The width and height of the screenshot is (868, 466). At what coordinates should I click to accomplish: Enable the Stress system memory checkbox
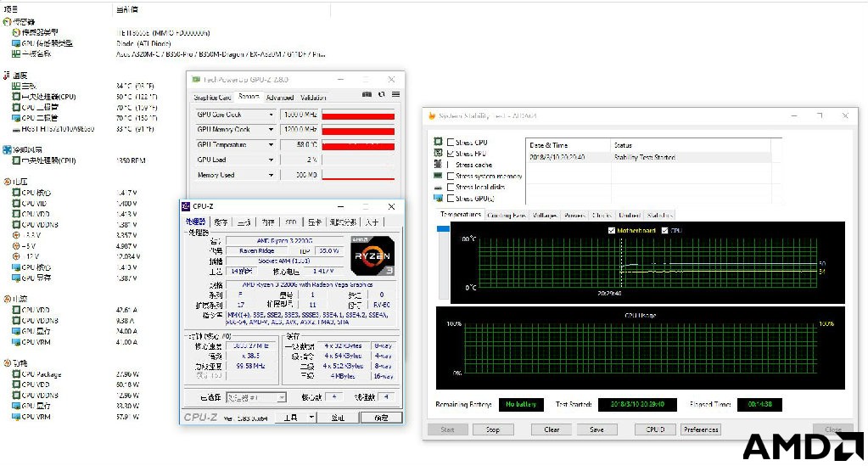point(450,176)
